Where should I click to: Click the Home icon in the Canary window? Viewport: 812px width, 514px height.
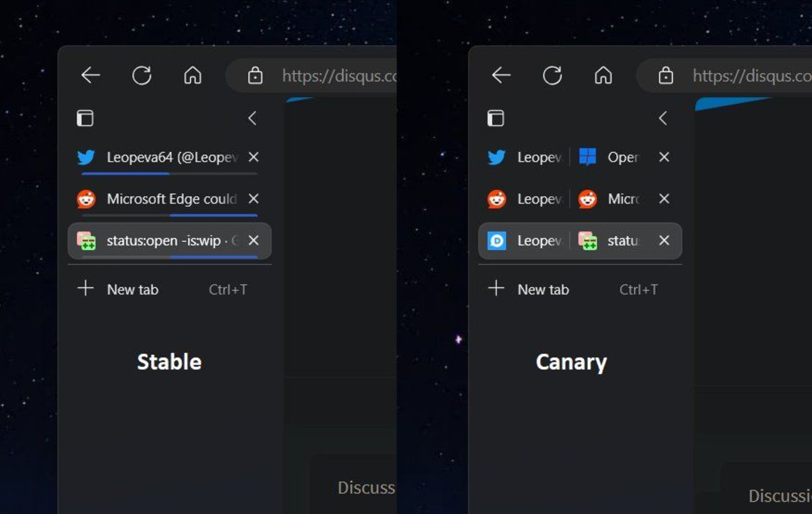[x=603, y=76]
